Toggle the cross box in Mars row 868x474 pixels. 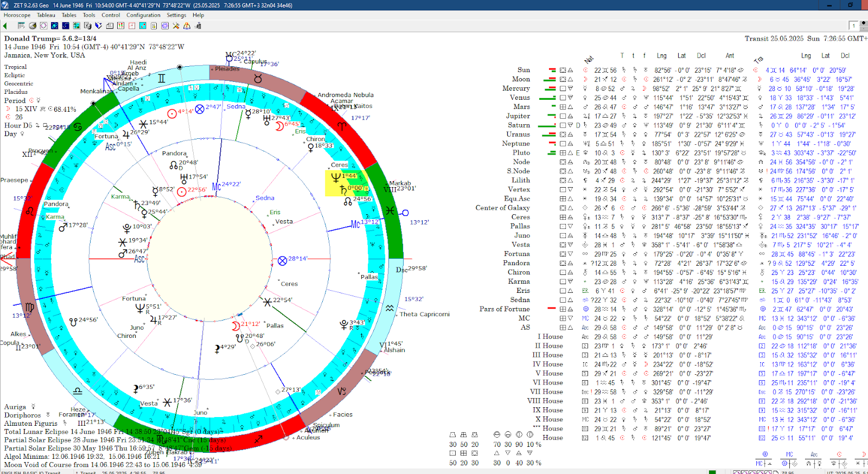pos(563,107)
